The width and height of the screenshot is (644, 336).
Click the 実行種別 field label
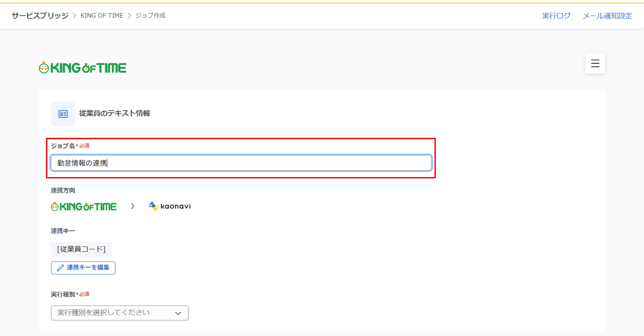(63, 294)
